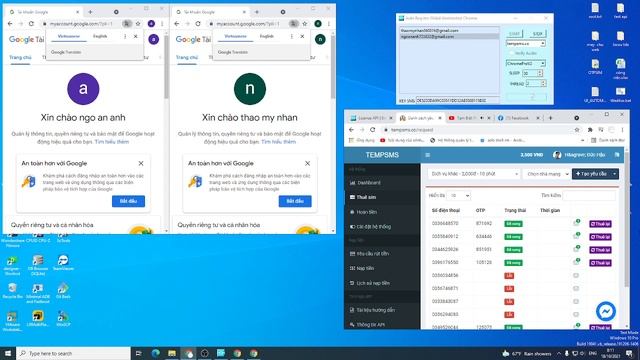The image size is (640, 360).
Task: Open Microsoft Edge from taskbar
Action: (156, 353)
